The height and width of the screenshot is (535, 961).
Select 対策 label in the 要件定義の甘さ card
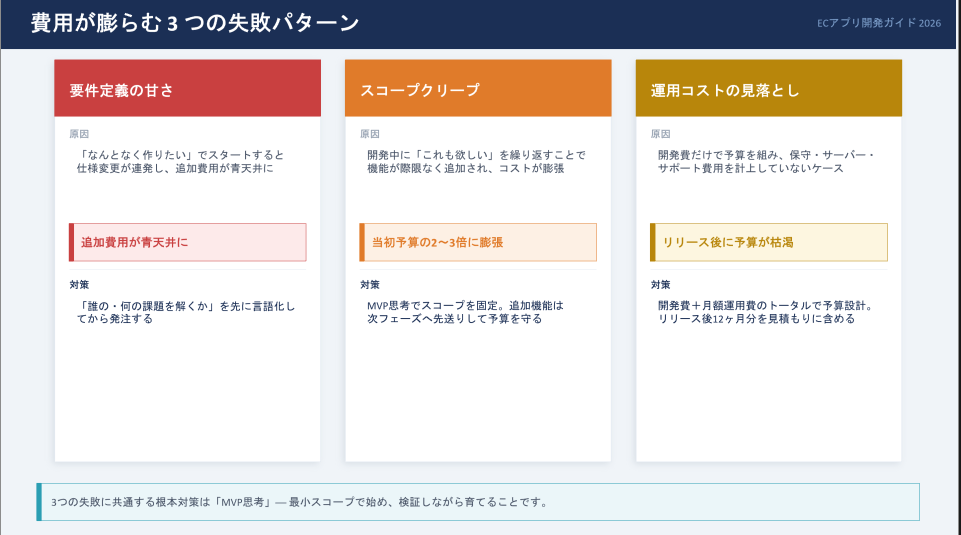(79, 285)
